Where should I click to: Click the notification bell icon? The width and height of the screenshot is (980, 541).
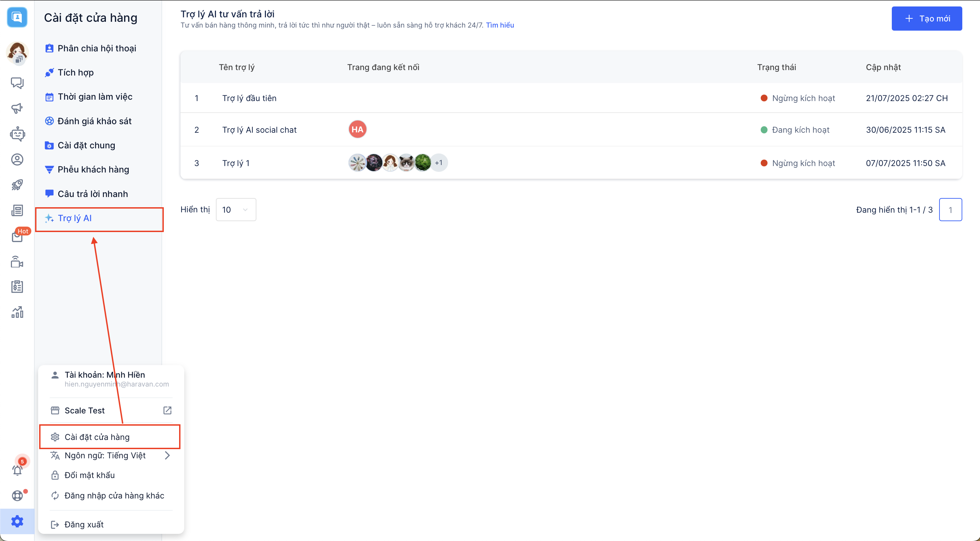pos(17,470)
